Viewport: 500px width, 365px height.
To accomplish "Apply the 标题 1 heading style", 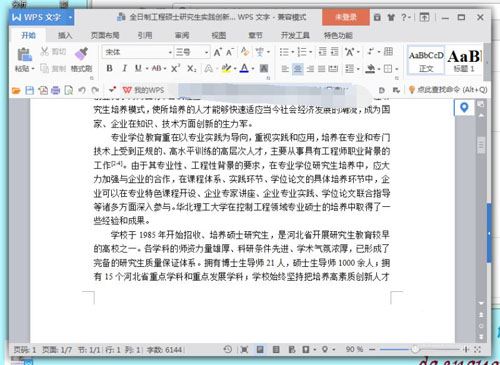I will 464,60.
